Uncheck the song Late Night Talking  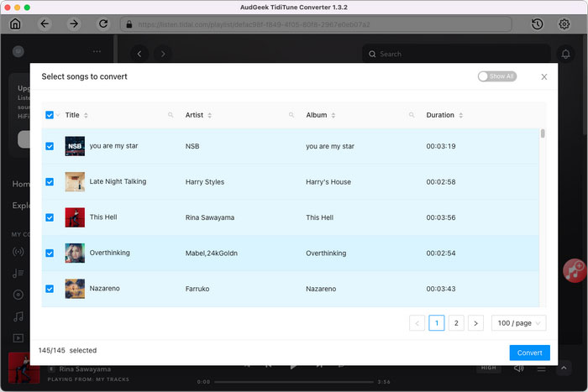pos(50,182)
